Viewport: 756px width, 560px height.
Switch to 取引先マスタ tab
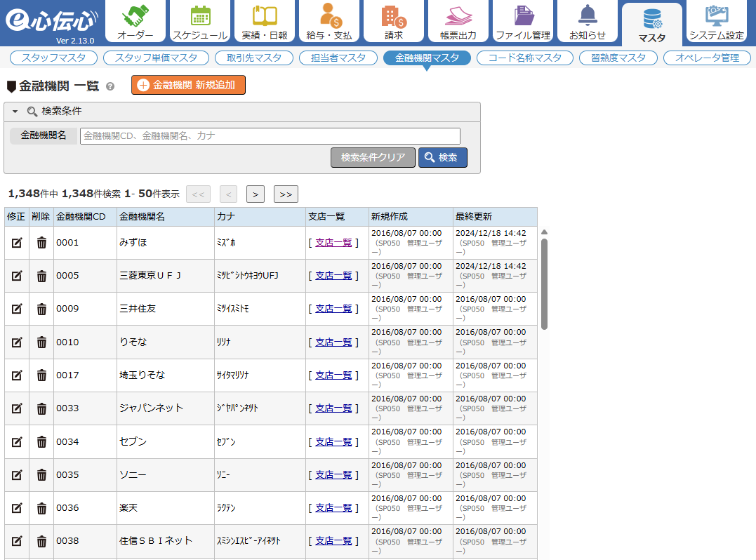point(254,58)
